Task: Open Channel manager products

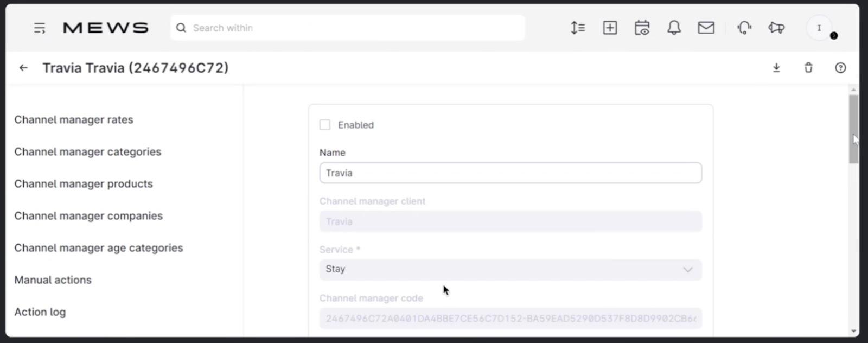Action: coord(84,184)
